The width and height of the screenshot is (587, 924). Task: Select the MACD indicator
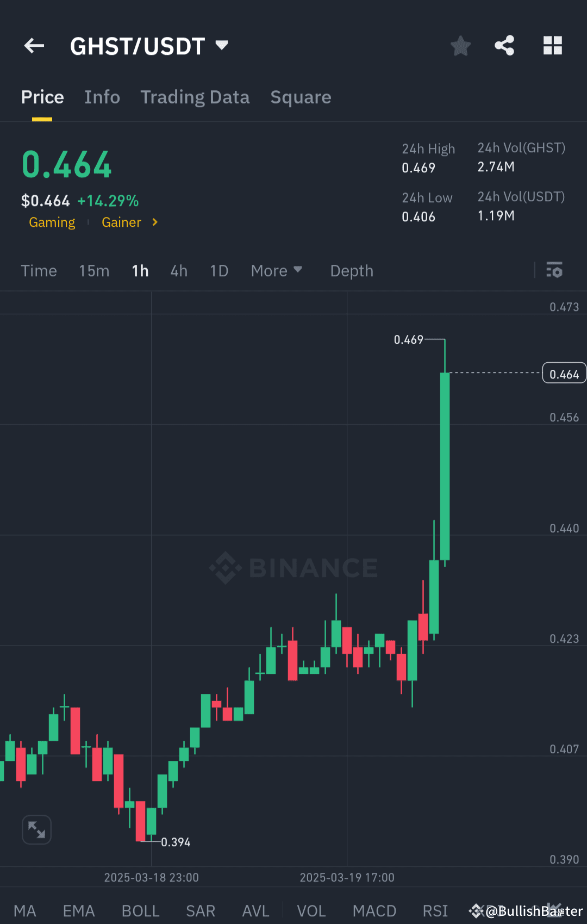pos(374,910)
